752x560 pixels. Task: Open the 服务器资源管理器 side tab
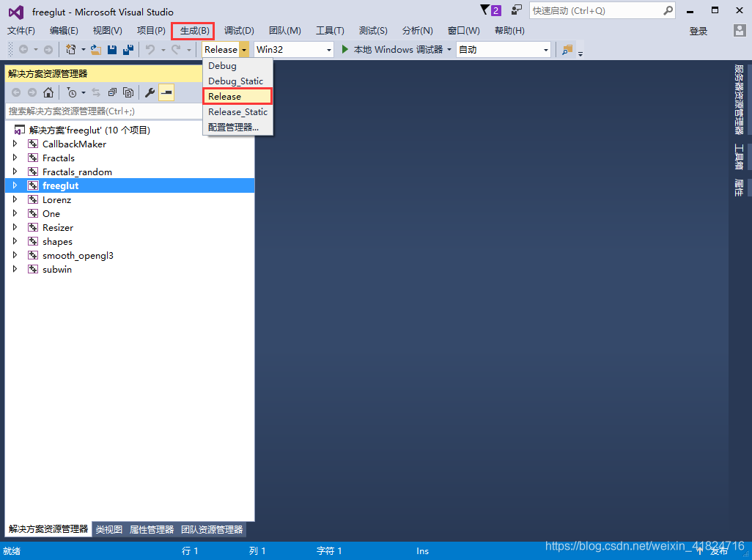(739, 100)
